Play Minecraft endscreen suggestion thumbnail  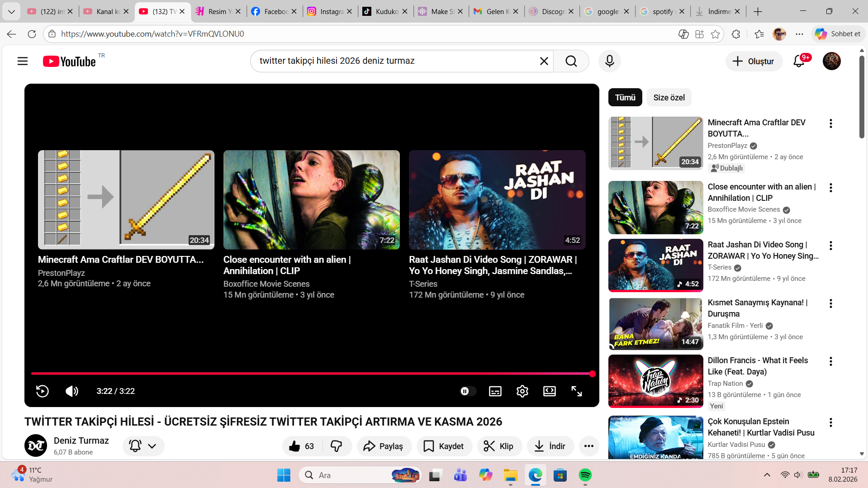coord(126,199)
